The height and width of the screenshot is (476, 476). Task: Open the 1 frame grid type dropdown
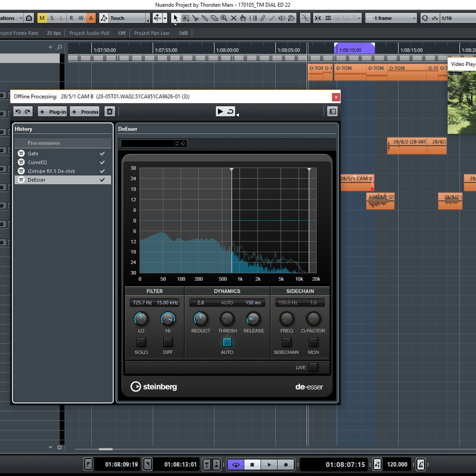click(391, 18)
